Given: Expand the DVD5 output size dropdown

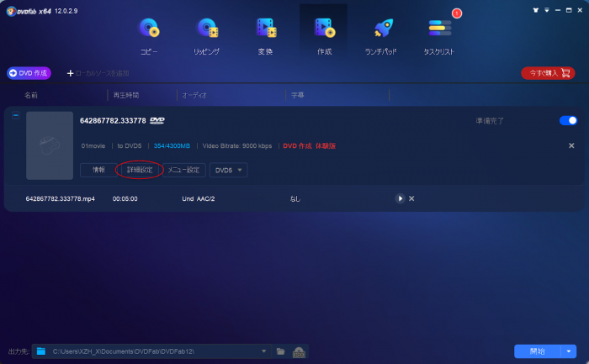Looking at the screenshot, I should tap(228, 170).
